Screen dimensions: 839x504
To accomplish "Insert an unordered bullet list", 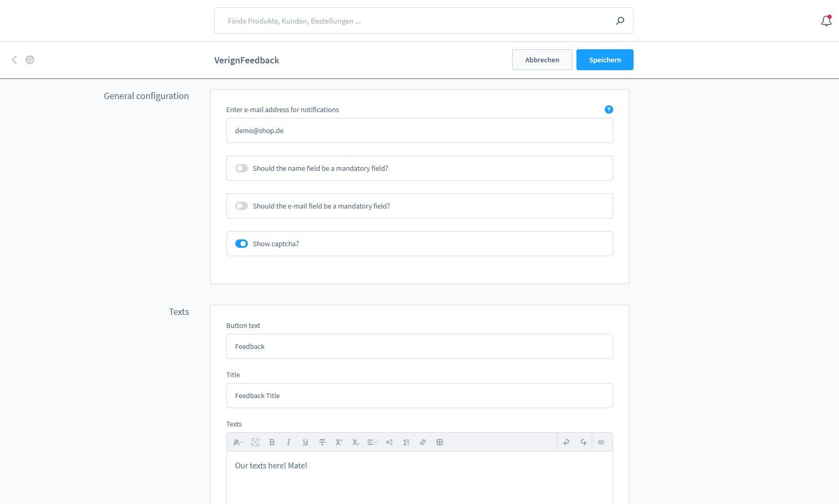I will point(389,442).
